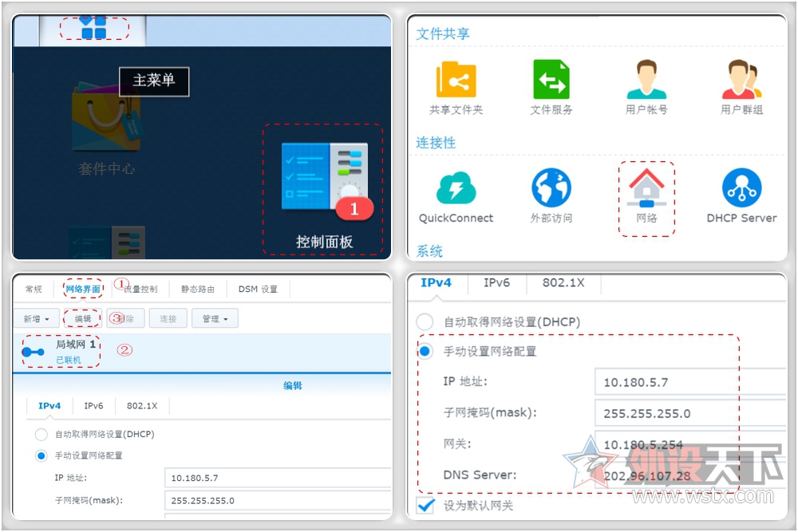Click IP address field 10.180.5.7 in lower-left panel
The height and width of the screenshot is (532, 798).
(278, 478)
